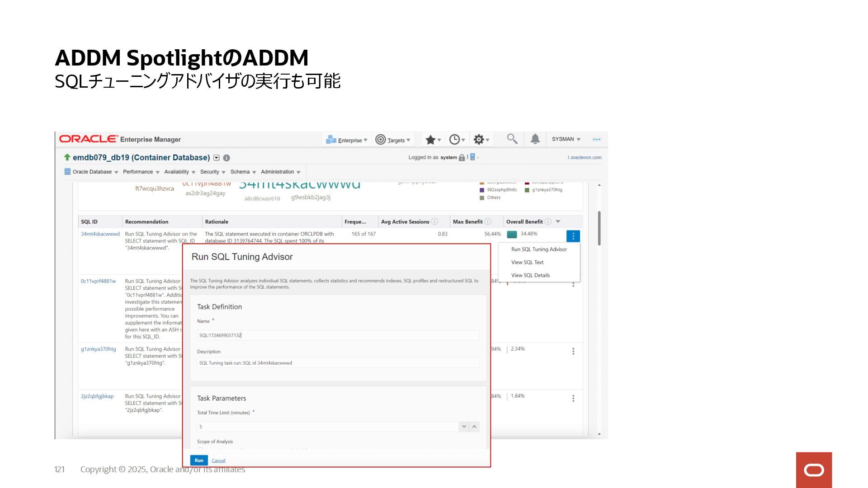The width and height of the screenshot is (868, 488).
Task: Open actions menu for g1znkya370htg row
Action: click(x=573, y=351)
